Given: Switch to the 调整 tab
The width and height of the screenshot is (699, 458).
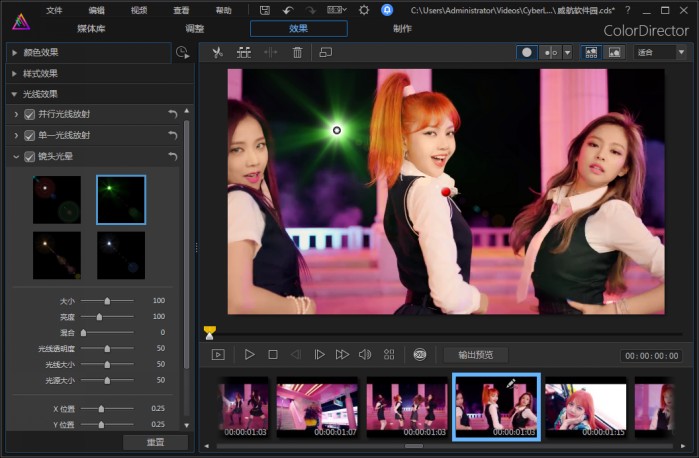Looking at the screenshot, I should 194,29.
